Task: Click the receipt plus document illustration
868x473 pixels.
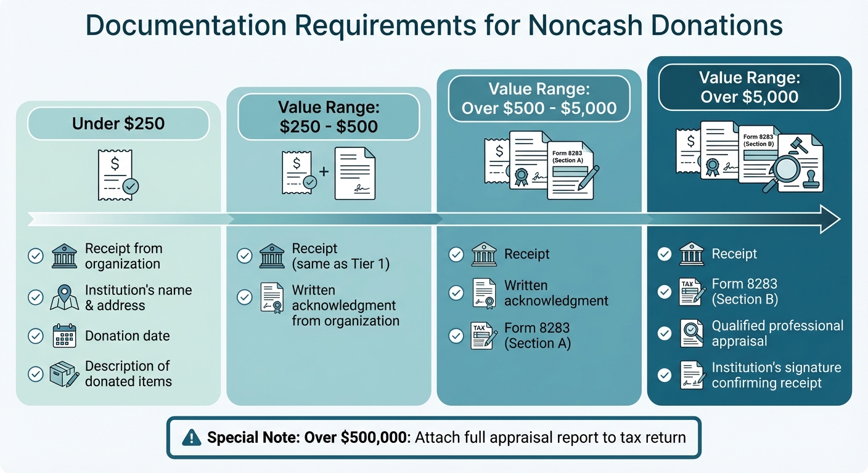Action: coord(329,172)
